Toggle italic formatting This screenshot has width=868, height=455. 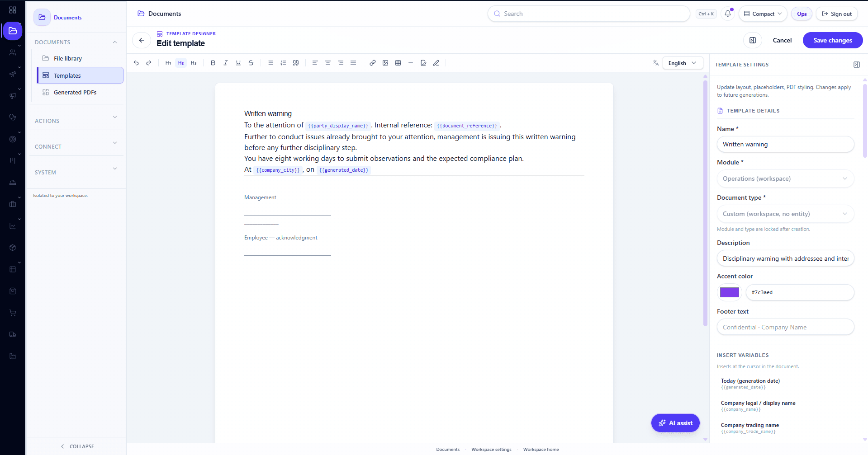click(x=226, y=63)
